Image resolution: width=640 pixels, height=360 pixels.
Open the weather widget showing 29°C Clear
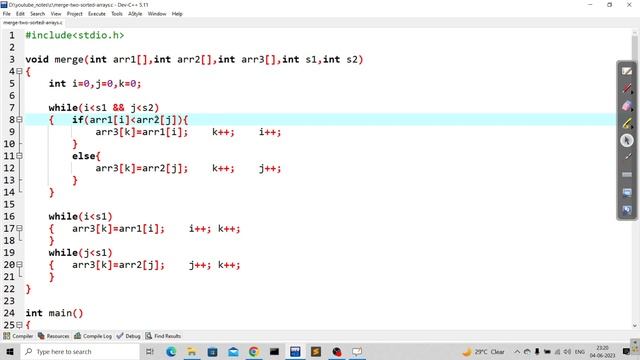(x=484, y=351)
